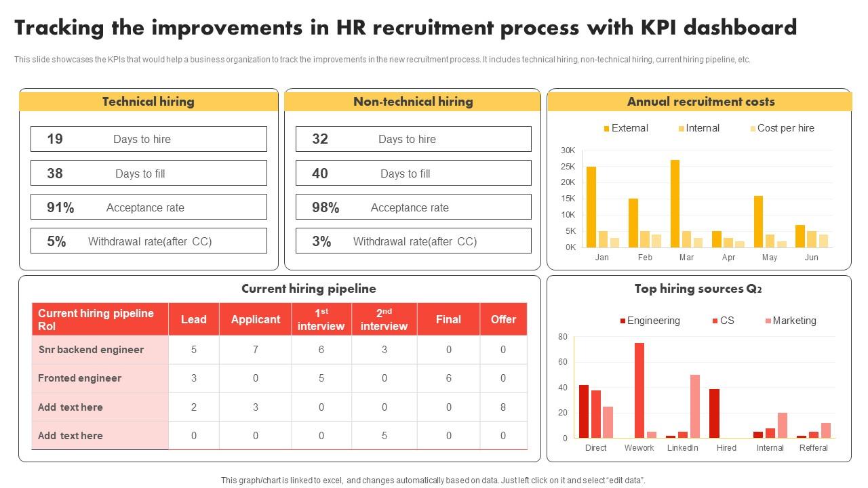Click the January External cost bar
The image size is (868, 488).
coord(591,207)
